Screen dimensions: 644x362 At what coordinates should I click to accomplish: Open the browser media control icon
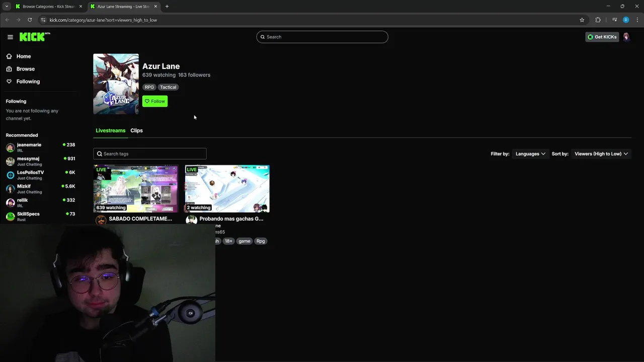point(614,20)
